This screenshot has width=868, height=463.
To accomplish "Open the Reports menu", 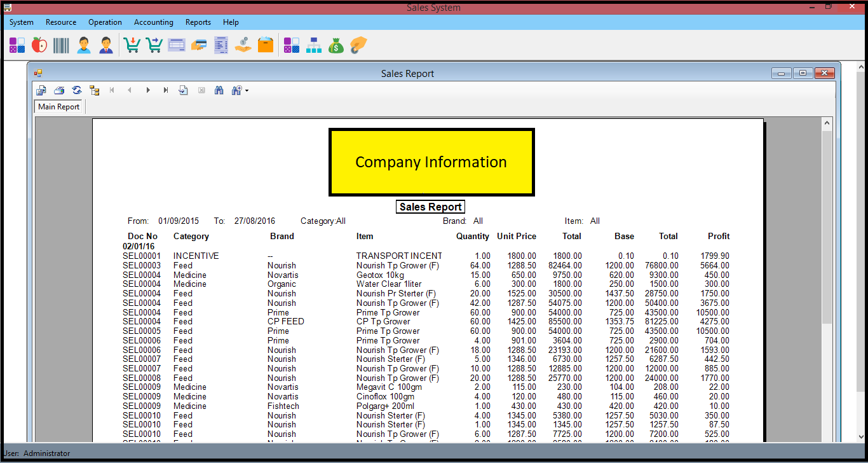I will (x=198, y=22).
